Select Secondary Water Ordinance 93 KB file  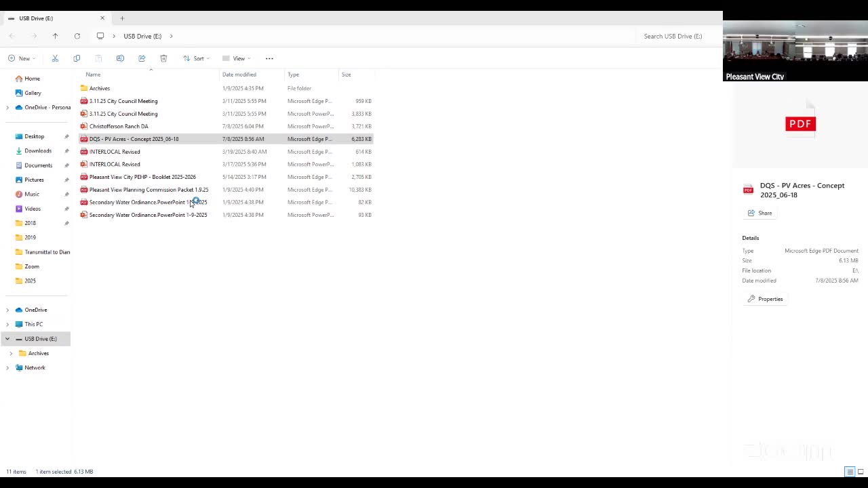point(226,215)
